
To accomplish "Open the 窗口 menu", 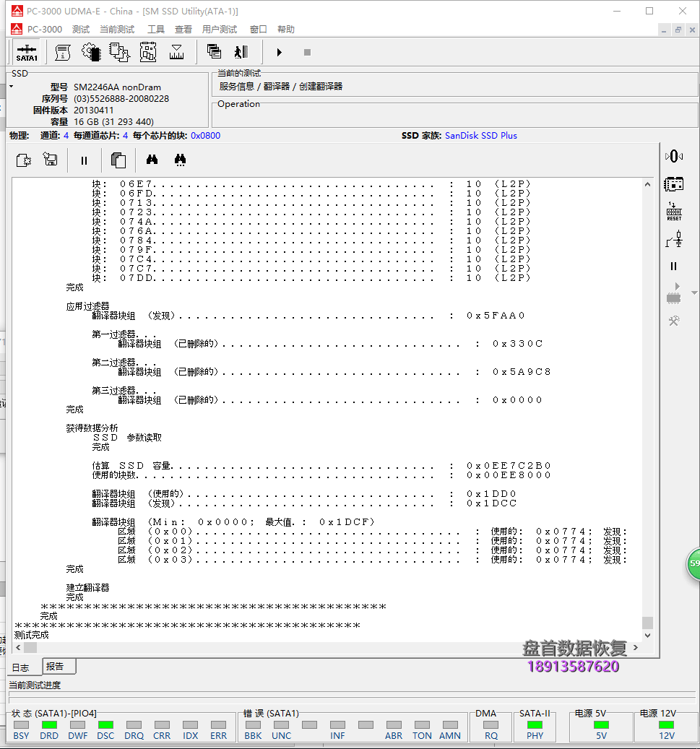I will [x=258, y=29].
